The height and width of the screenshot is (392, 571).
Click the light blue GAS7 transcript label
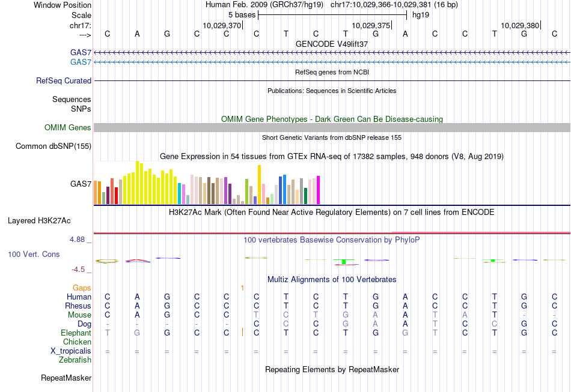pyautogui.click(x=81, y=62)
